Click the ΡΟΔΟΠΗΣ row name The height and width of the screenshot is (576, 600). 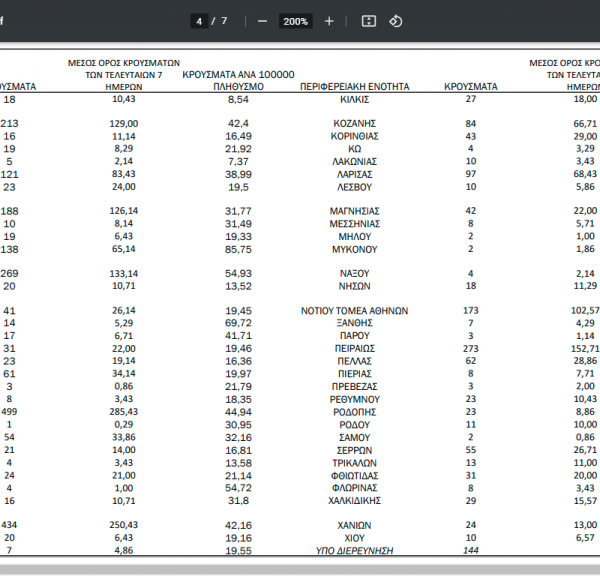[355, 412]
